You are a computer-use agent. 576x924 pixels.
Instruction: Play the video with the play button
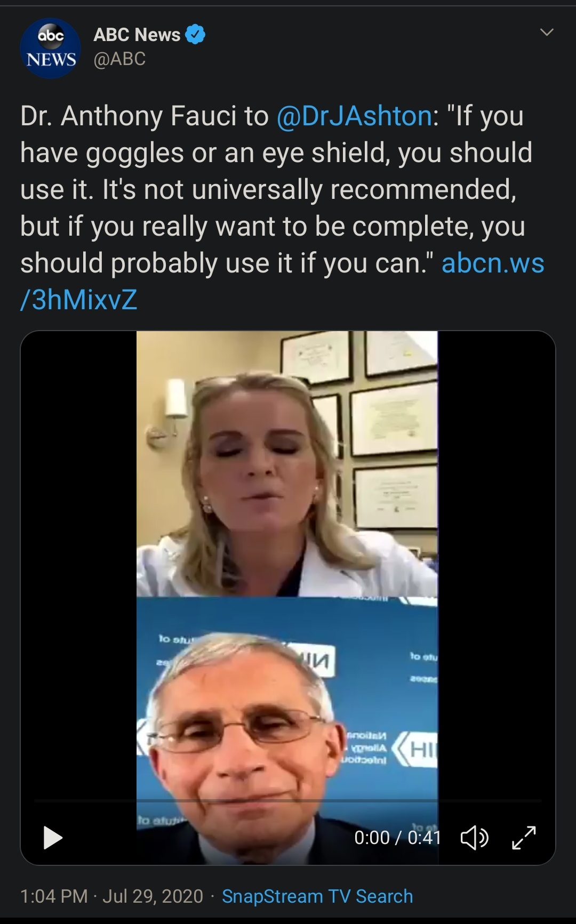(x=52, y=837)
